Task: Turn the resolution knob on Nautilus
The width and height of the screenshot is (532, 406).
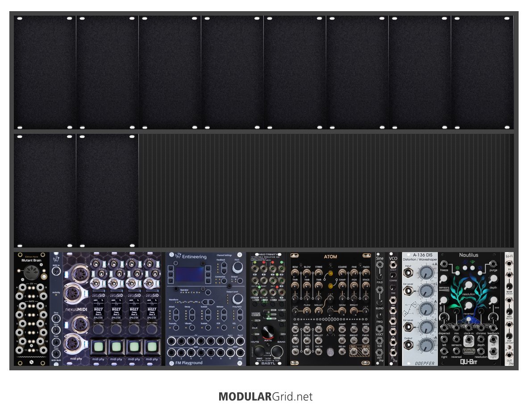Action: click(x=469, y=286)
